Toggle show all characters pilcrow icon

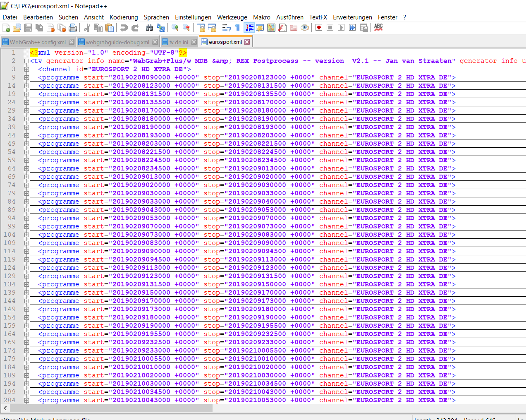238,28
